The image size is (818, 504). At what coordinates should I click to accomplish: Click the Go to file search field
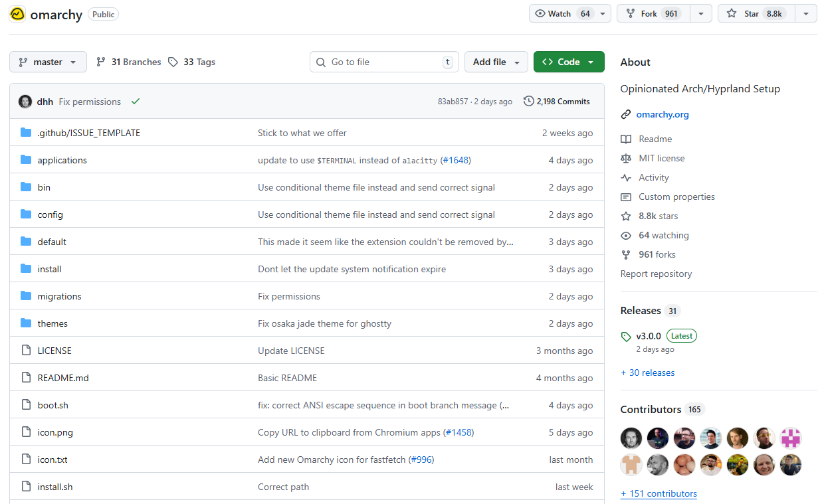pyautogui.click(x=384, y=62)
